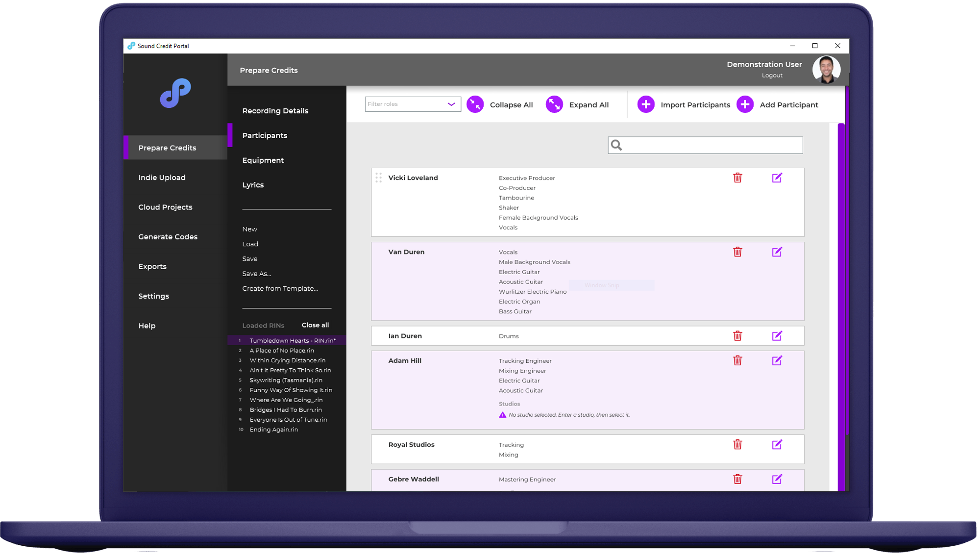980x558 pixels.
Task: Select Within Crying Distance.rin
Action: 289,361
